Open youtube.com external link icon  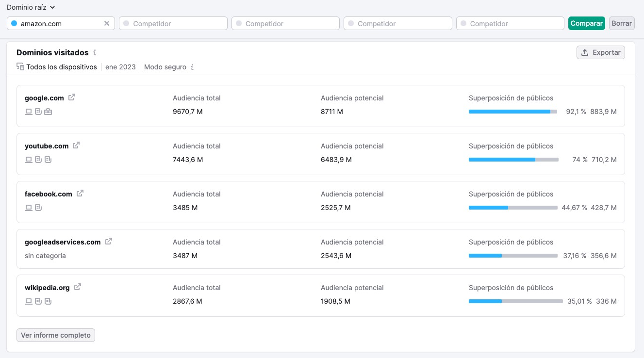point(76,146)
